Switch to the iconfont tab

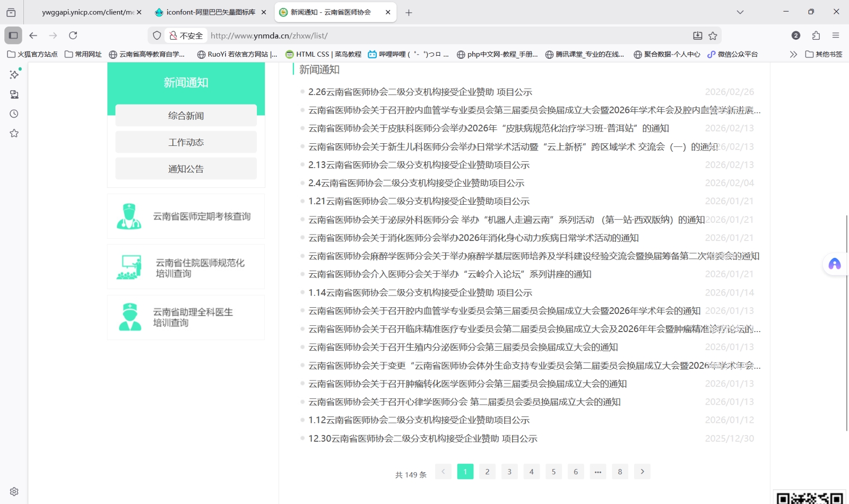(x=207, y=12)
